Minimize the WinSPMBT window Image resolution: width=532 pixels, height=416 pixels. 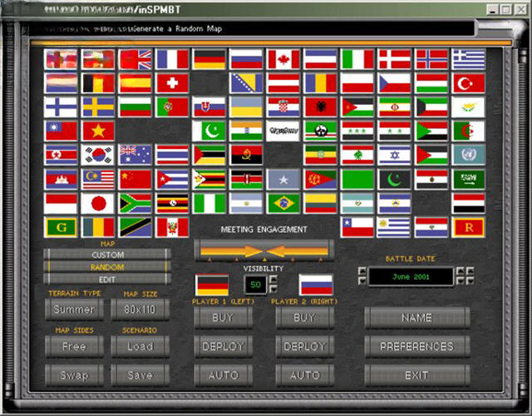coord(493,9)
